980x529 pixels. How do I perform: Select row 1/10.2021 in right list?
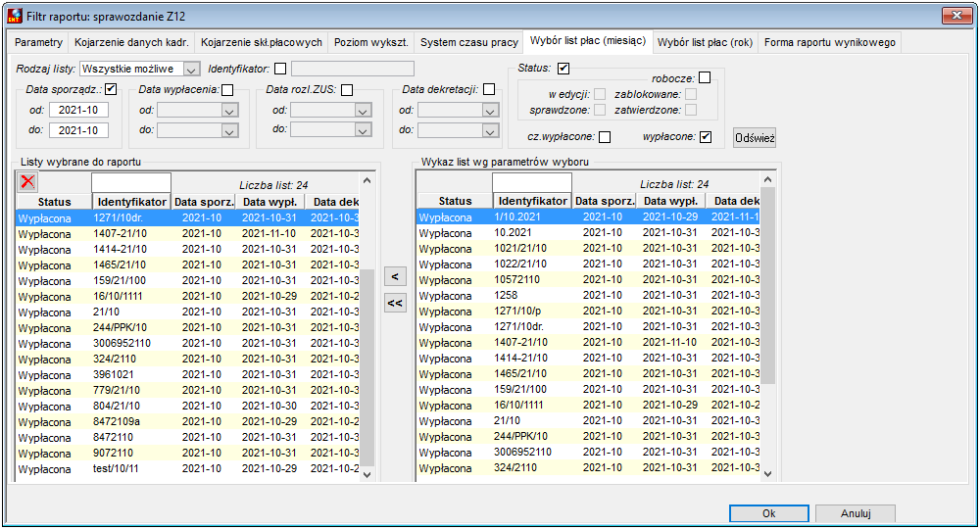tap(588, 217)
